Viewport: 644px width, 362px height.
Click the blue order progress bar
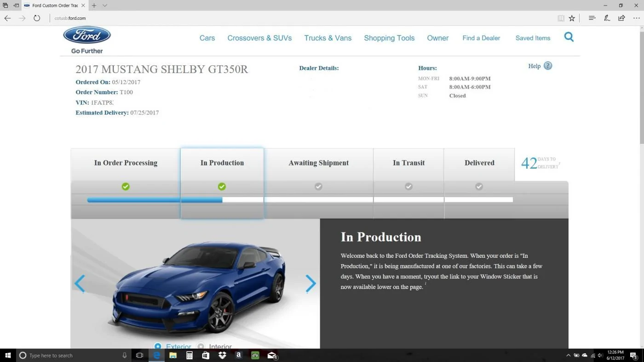point(155,200)
